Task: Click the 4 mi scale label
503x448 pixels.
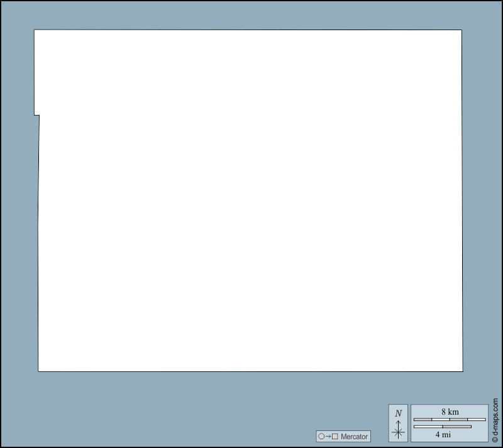Action: (x=443, y=434)
